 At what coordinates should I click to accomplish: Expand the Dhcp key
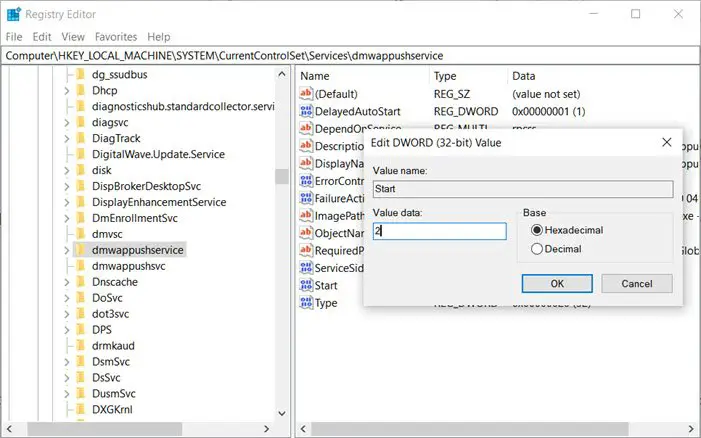67,91
